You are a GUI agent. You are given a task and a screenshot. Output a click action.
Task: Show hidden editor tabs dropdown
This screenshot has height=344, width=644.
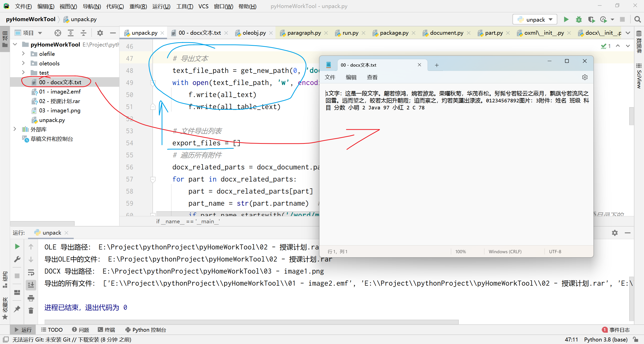(628, 33)
